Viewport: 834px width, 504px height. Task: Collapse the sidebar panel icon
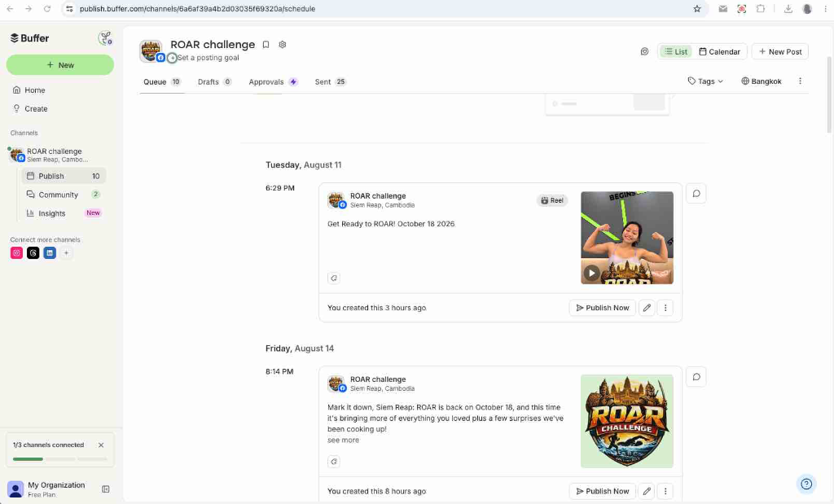[106, 489]
